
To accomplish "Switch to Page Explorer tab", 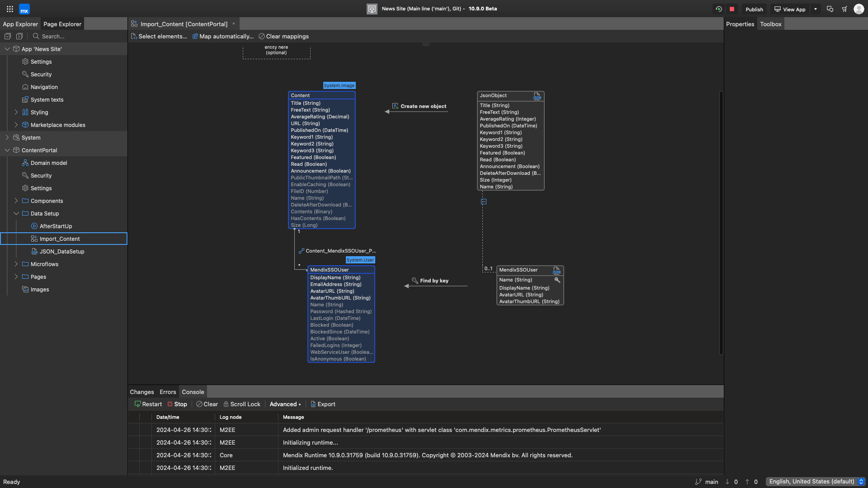I will point(62,24).
